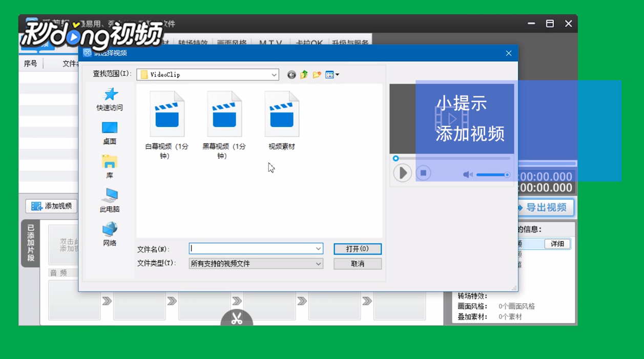Click the dialog resize grip corner
The image size is (644, 359).
pos(514,288)
